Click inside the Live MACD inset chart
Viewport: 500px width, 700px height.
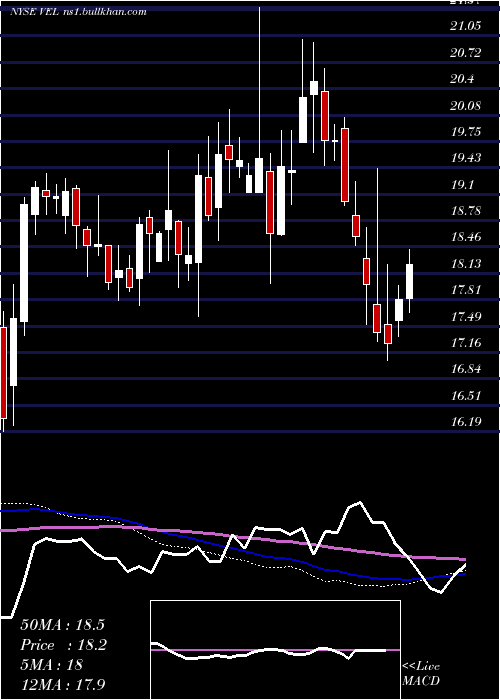(x=275, y=650)
